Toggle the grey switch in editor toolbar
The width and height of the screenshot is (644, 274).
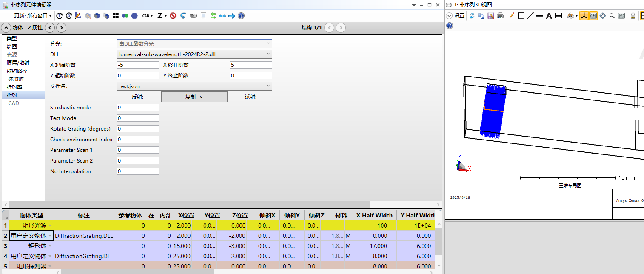pyautogui.click(x=193, y=16)
